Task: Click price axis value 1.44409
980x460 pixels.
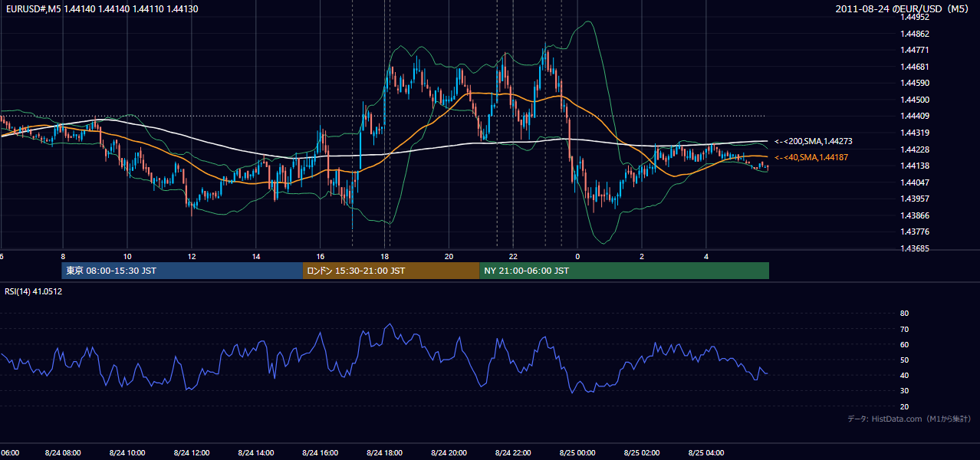Action: (916, 117)
